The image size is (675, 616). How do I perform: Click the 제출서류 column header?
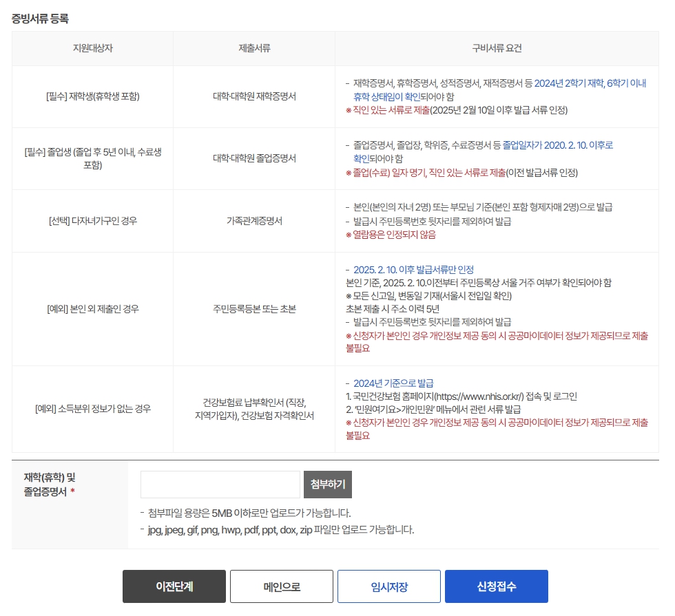coord(254,48)
